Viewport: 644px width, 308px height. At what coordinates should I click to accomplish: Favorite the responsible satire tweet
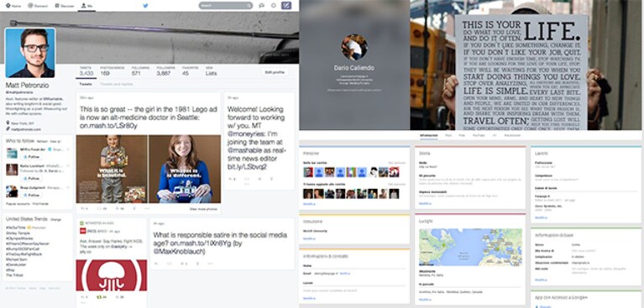point(182,263)
